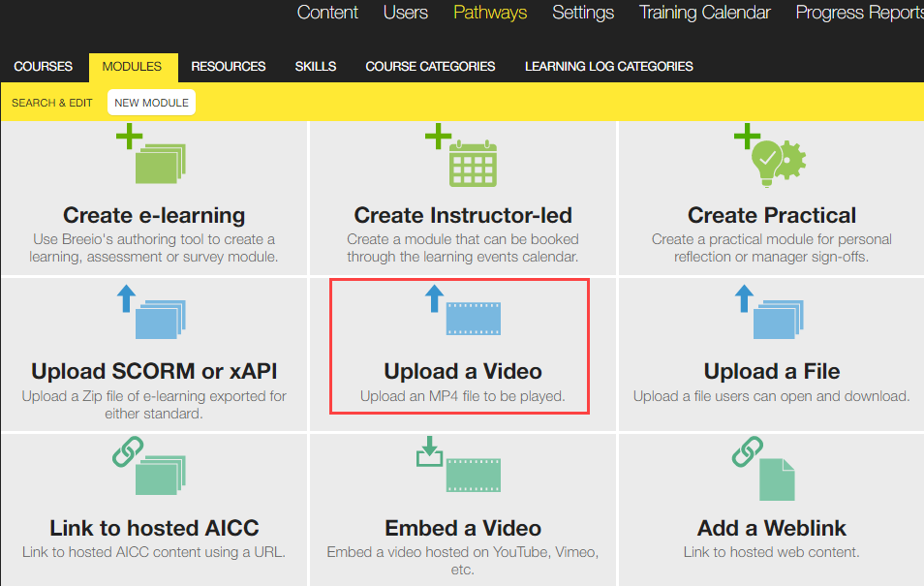Viewport: 924px width, 586px height.
Task: Open the Content menu
Action: [x=327, y=13]
